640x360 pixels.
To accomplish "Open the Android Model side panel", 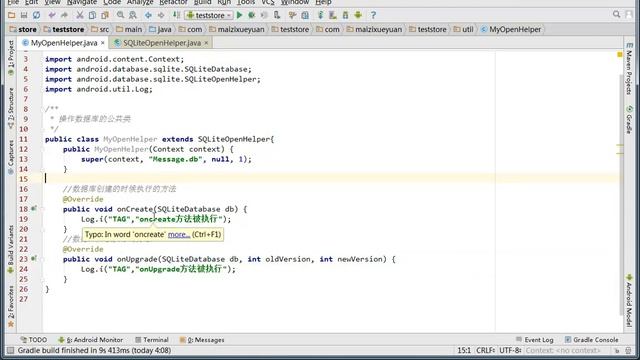I will click(x=629, y=300).
